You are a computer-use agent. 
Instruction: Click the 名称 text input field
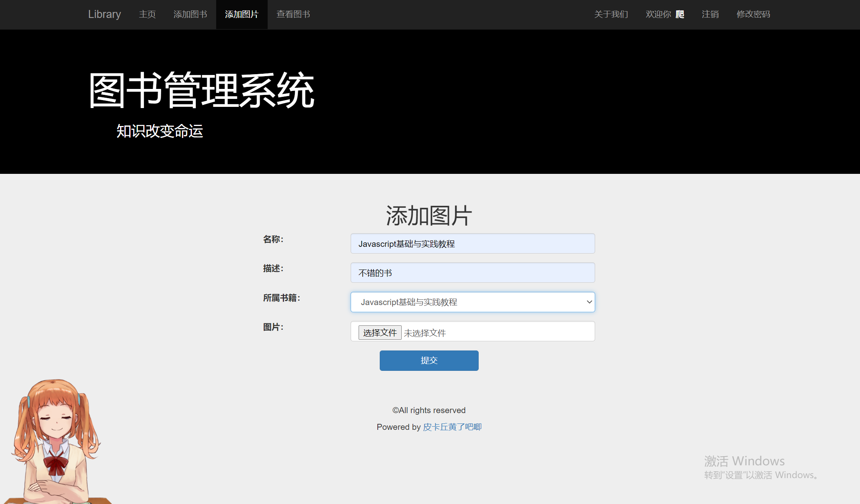tap(472, 243)
